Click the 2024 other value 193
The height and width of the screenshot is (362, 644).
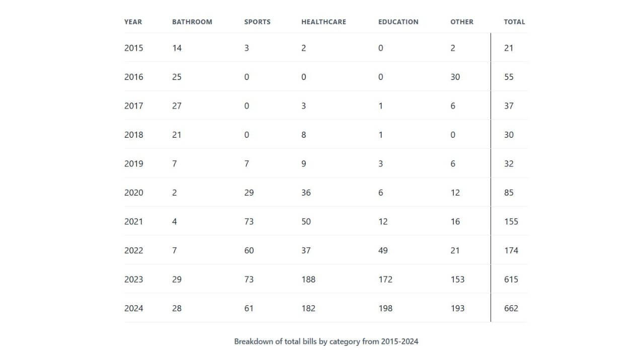click(457, 308)
